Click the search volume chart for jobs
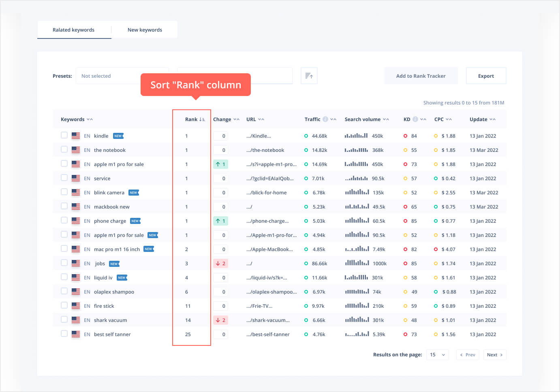Viewport: 560px width, 392px height. point(357,263)
